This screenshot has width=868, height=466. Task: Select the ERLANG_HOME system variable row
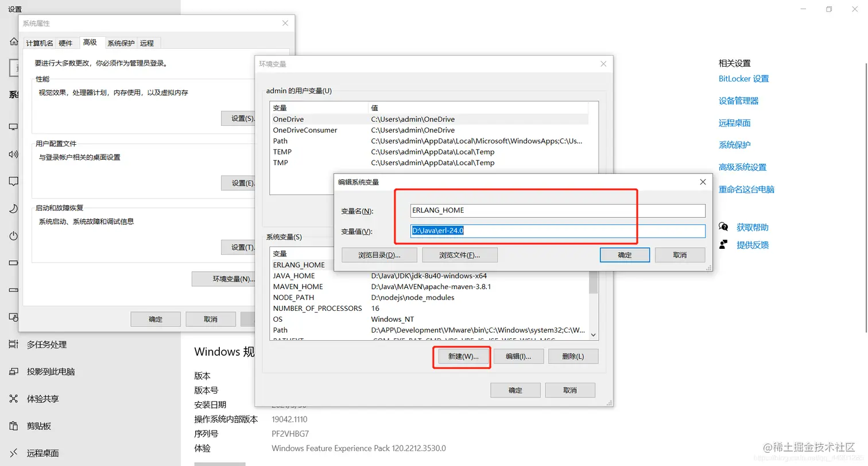coord(302,265)
